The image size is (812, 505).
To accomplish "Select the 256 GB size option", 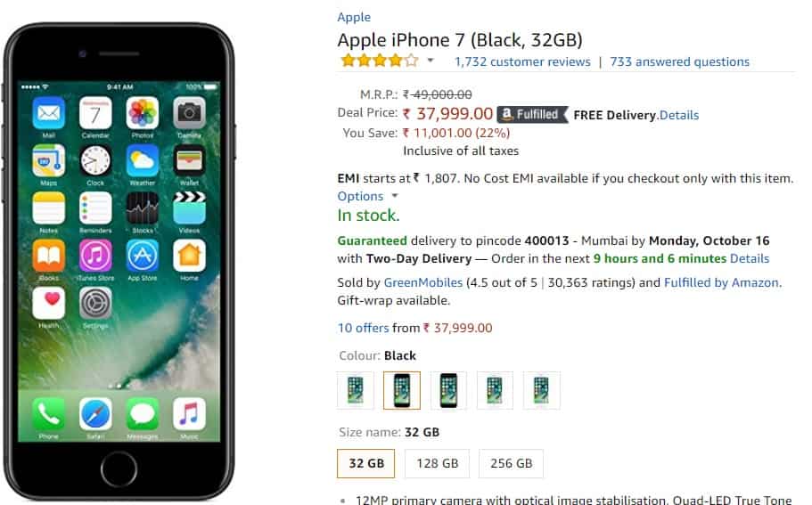I will [511, 463].
